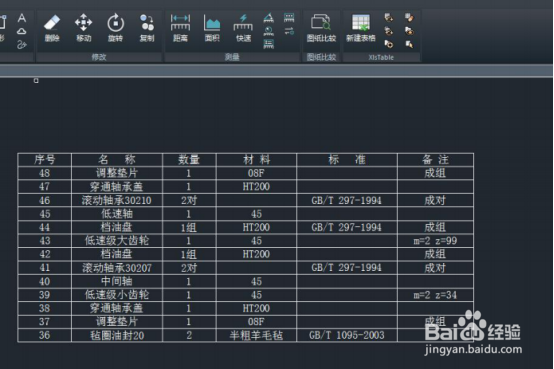Click serial number cell 42

coord(45,254)
